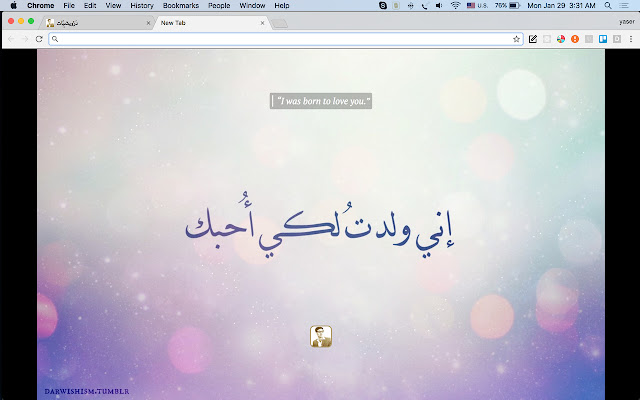The width and height of the screenshot is (640, 400).
Task: Open the Wi-Fi status menu
Action: 456,5
